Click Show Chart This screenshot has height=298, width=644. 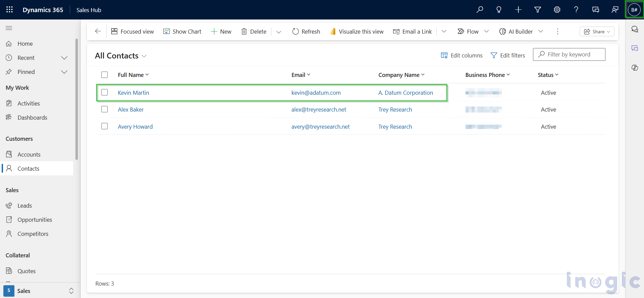point(182,31)
